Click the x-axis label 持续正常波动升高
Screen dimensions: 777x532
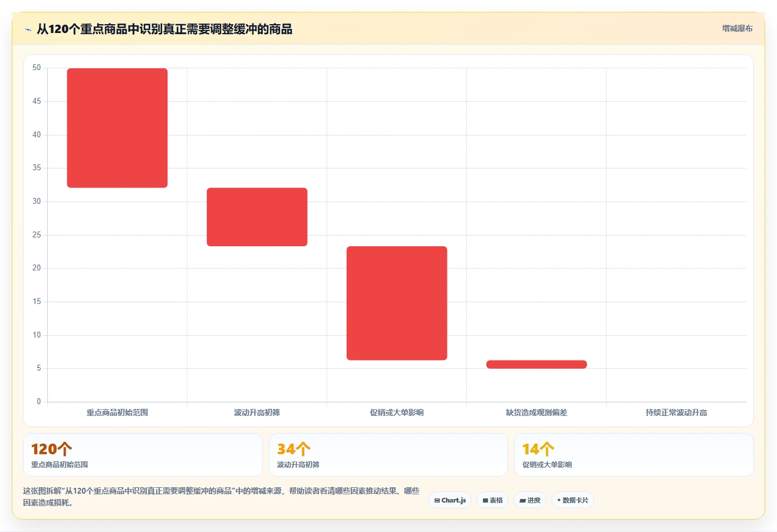676,412
